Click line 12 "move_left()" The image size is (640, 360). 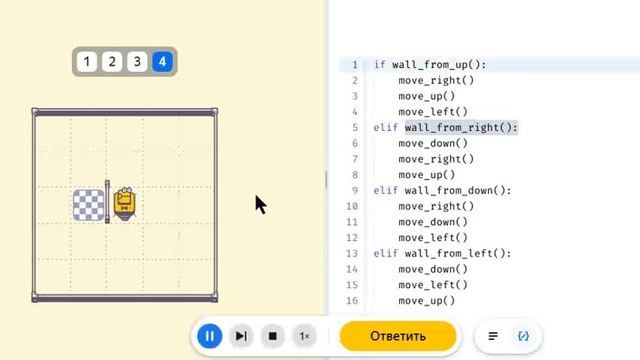[433, 238]
